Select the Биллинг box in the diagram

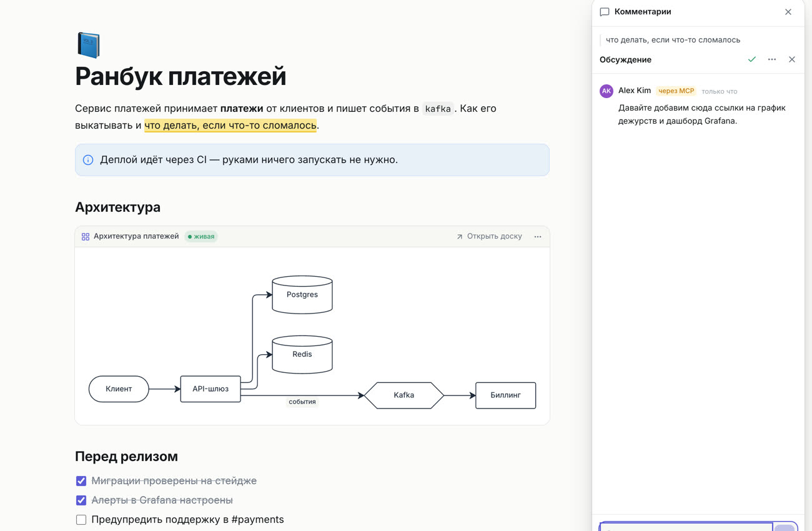[x=506, y=395]
